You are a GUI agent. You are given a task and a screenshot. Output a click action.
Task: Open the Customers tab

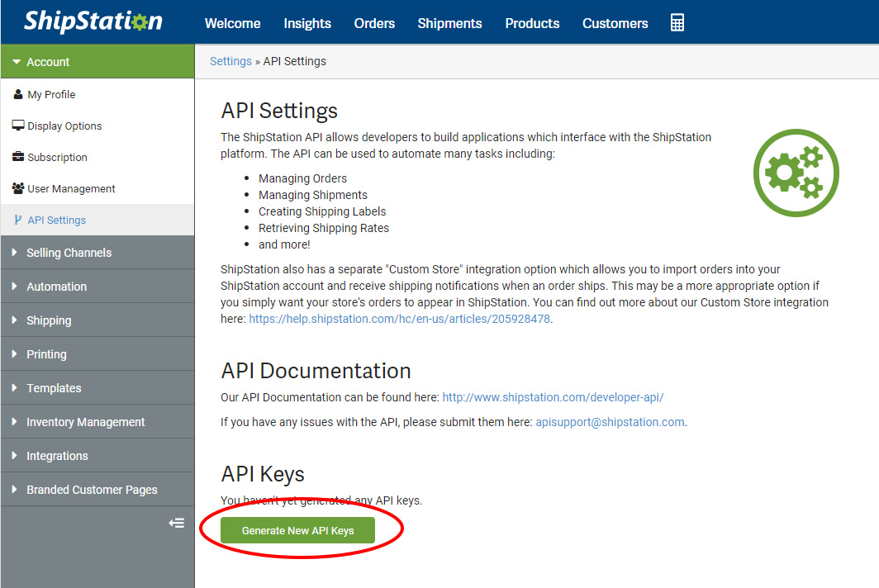coord(615,24)
